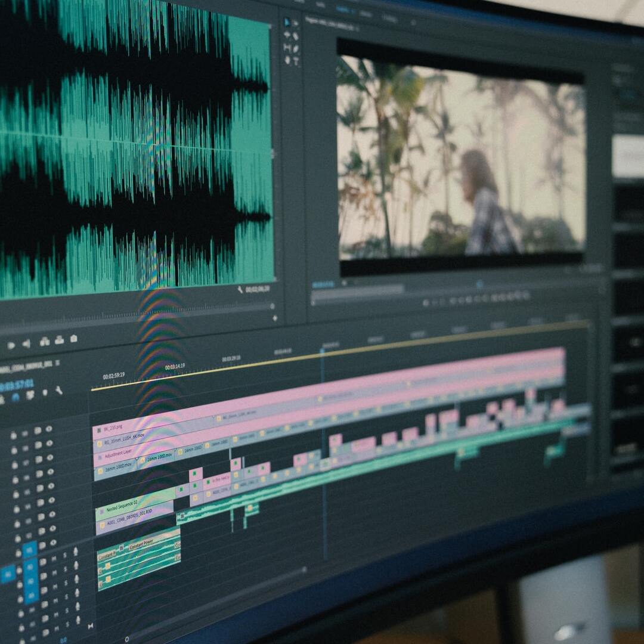Select the Selection arrow tool
This screenshot has height=644, width=644.
pyautogui.click(x=287, y=21)
